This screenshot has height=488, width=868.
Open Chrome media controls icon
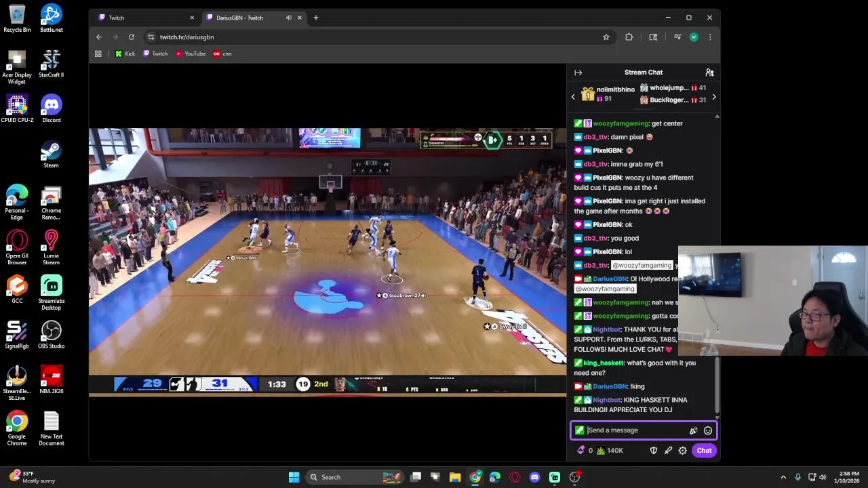[x=677, y=37]
